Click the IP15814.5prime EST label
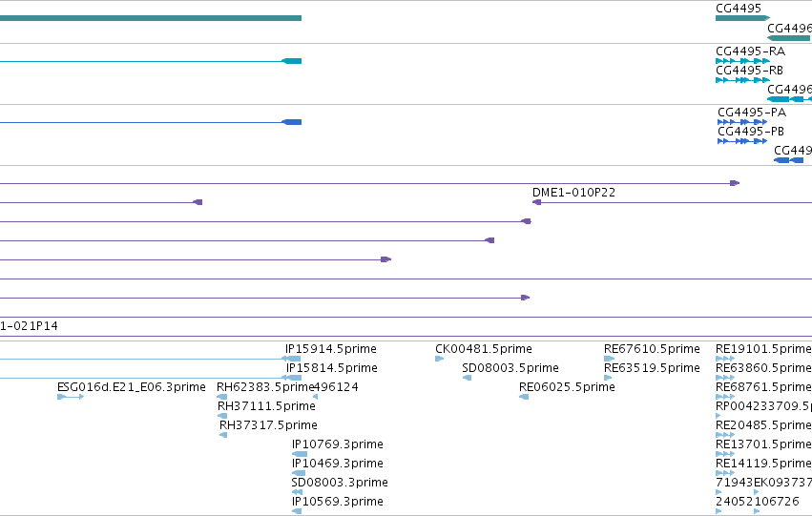The width and height of the screenshot is (812, 516). click(x=332, y=368)
